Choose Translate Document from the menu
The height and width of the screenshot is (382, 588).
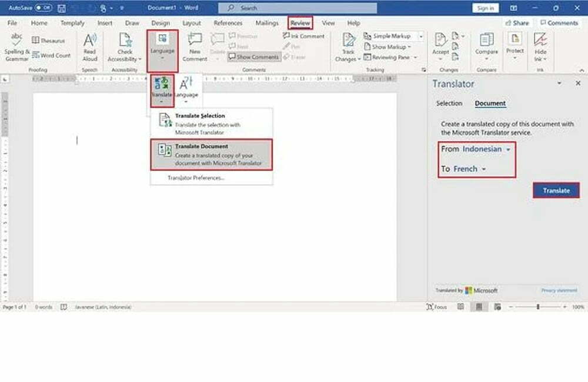click(212, 154)
